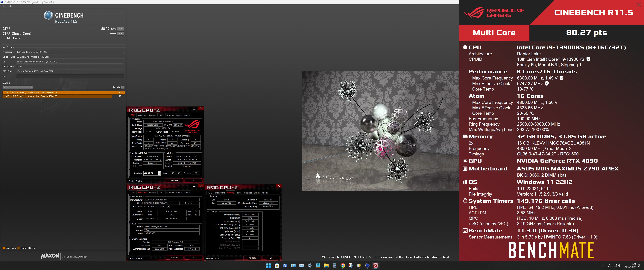Click the DRAM Frequency value 4300.0 MHz in CPU-Z
Image resolution: width=644 pixels, height=270 pixels.
(250, 215)
